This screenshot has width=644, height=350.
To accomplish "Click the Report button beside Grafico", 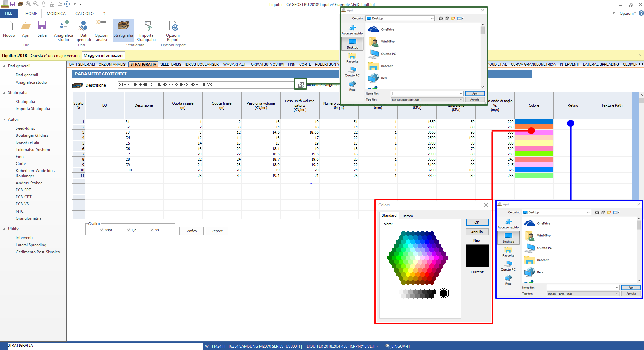I will (x=217, y=231).
